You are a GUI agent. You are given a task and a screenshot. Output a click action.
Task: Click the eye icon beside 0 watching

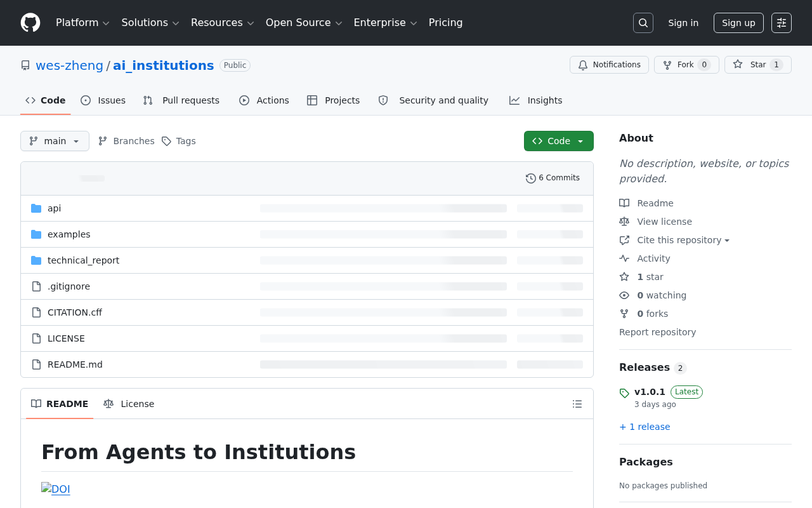[624, 295]
